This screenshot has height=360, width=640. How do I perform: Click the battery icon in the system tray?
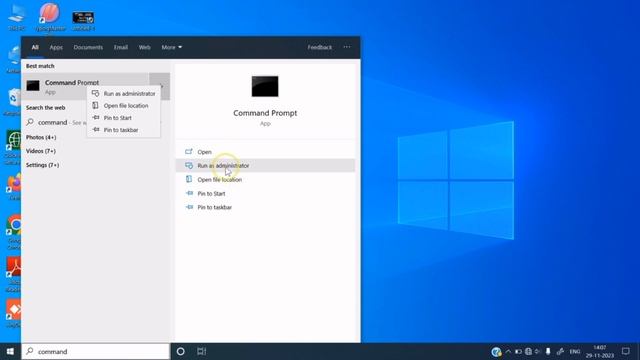tap(518, 351)
